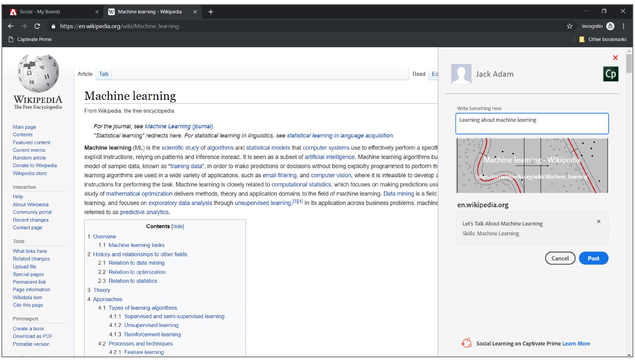Viewport: 635px width, 364px height.
Task: Open the Other bookmarks folder
Action: click(603, 39)
